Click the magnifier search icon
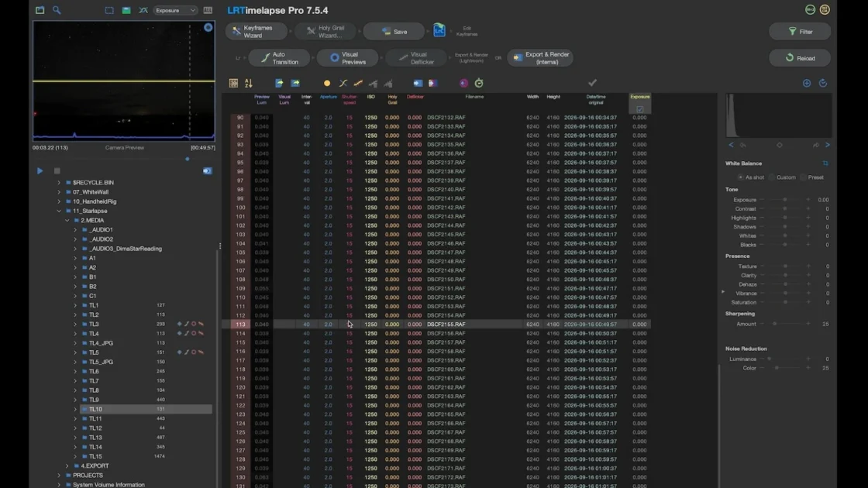868x488 pixels. (x=57, y=10)
